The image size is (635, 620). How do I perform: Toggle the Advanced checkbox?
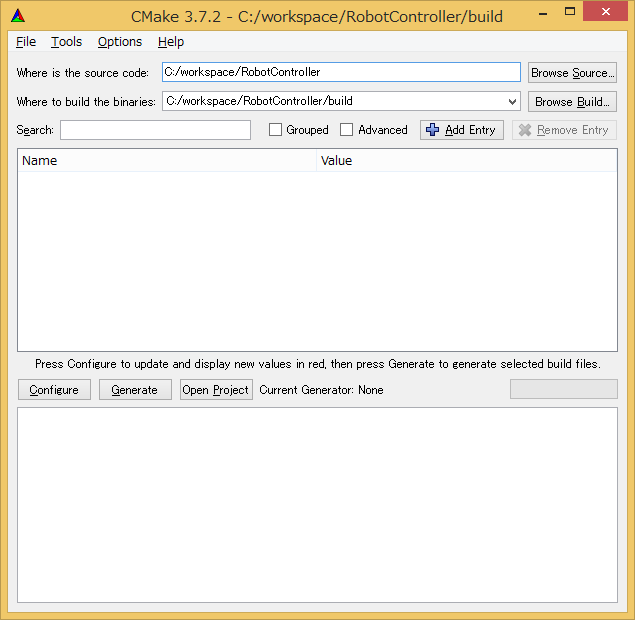tap(347, 130)
